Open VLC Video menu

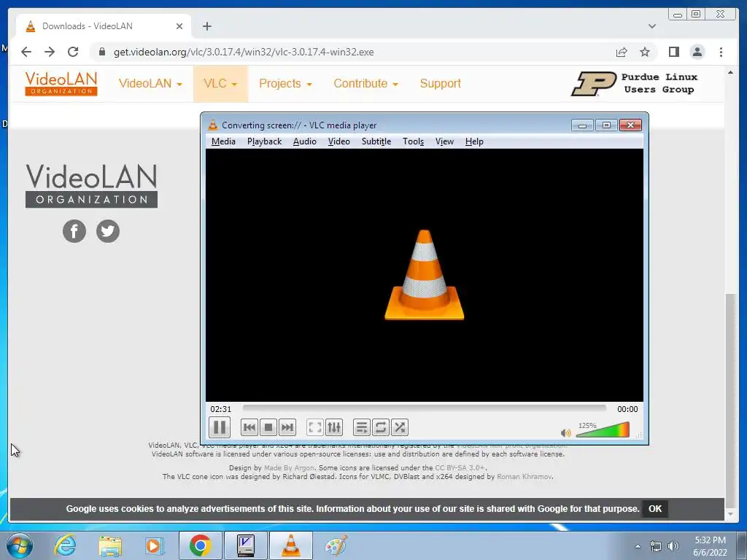click(x=338, y=141)
